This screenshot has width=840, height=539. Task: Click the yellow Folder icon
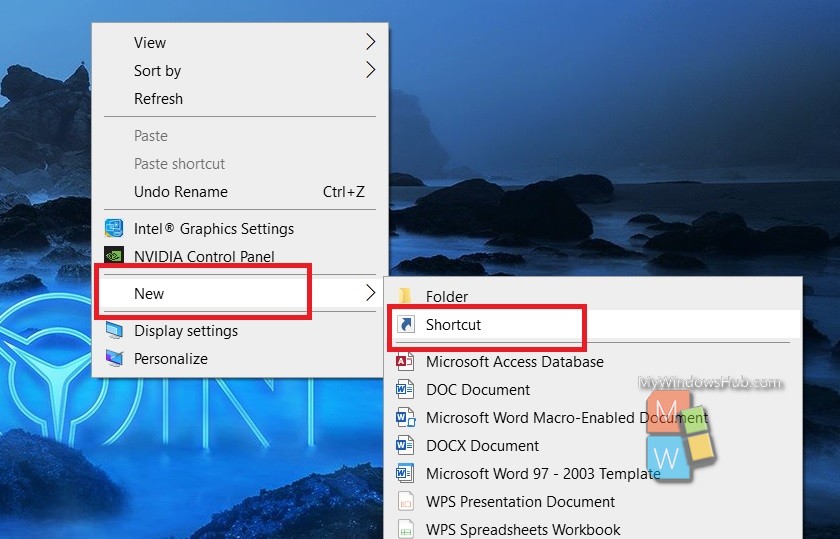(x=405, y=296)
